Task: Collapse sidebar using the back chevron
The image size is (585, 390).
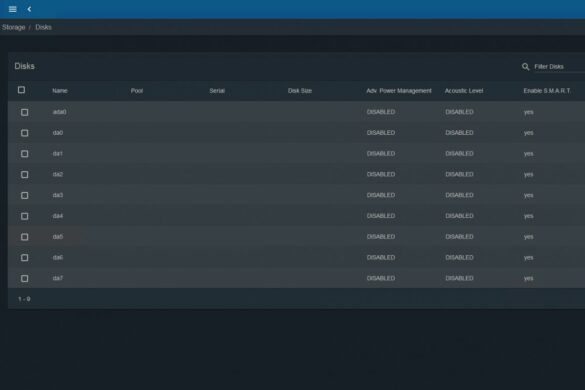Action: point(29,9)
